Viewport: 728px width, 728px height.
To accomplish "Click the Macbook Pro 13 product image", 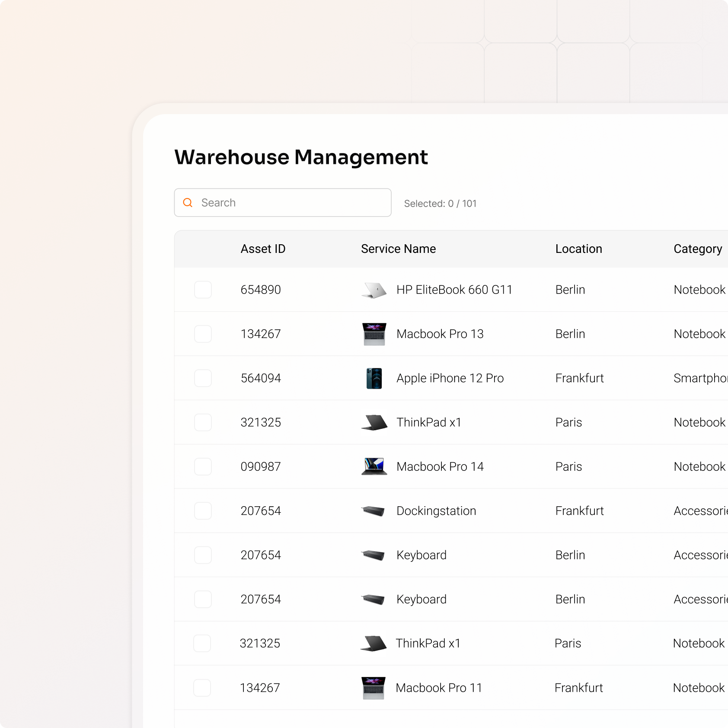I will (374, 334).
